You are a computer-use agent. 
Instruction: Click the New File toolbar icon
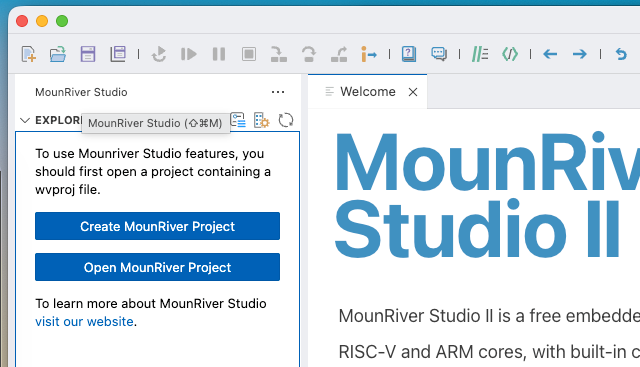[x=29, y=54]
